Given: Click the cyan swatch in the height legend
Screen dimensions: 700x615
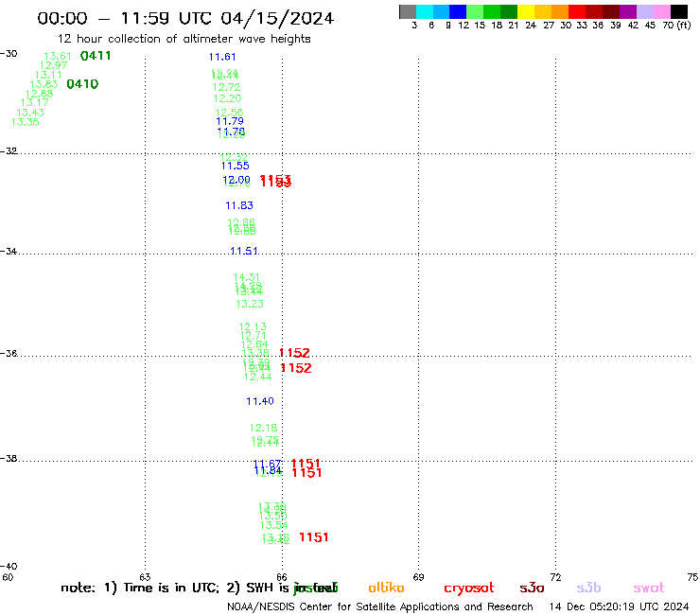Looking at the screenshot, I should pos(425,11).
